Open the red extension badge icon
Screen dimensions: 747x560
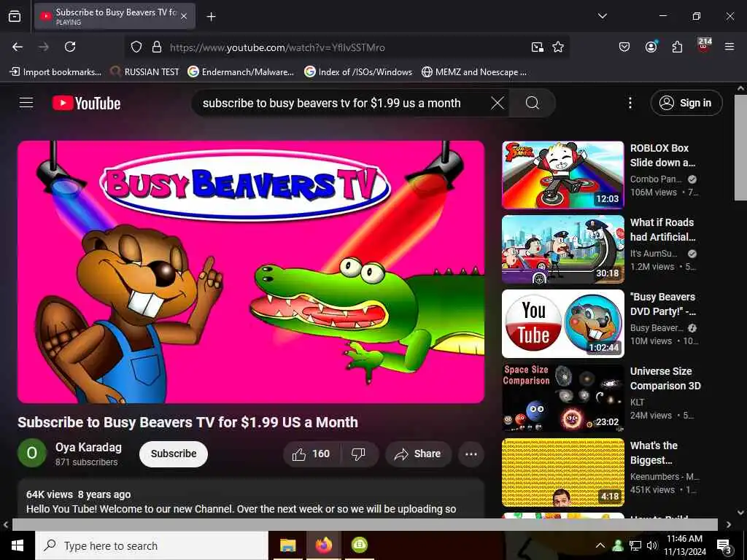(x=704, y=45)
